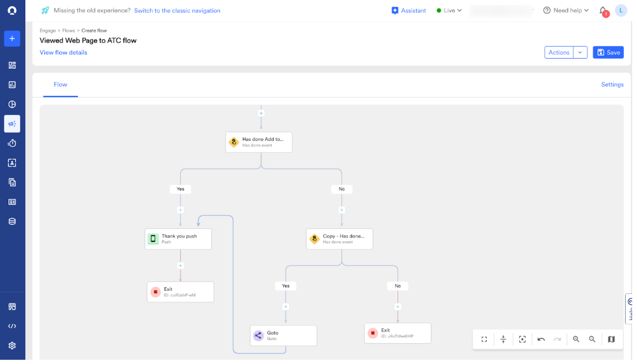The width and height of the screenshot is (637, 364).
Task: Open View flow details link
Action: (63, 53)
